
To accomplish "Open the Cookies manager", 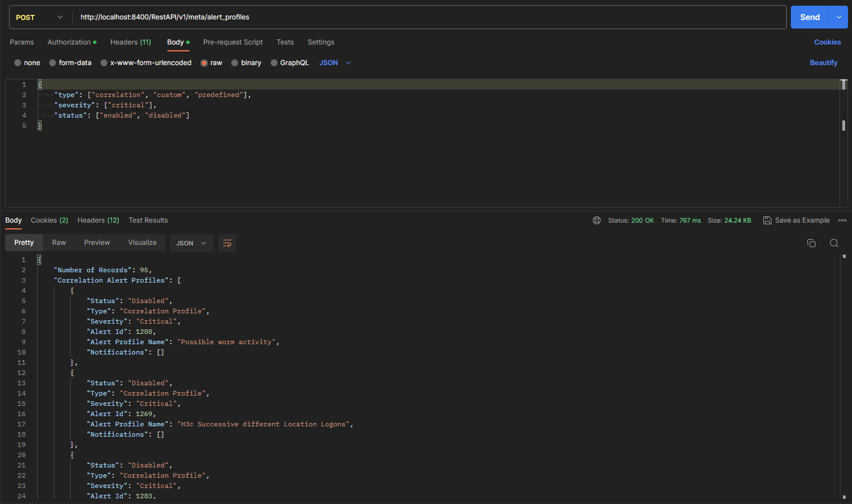I will [827, 42].
